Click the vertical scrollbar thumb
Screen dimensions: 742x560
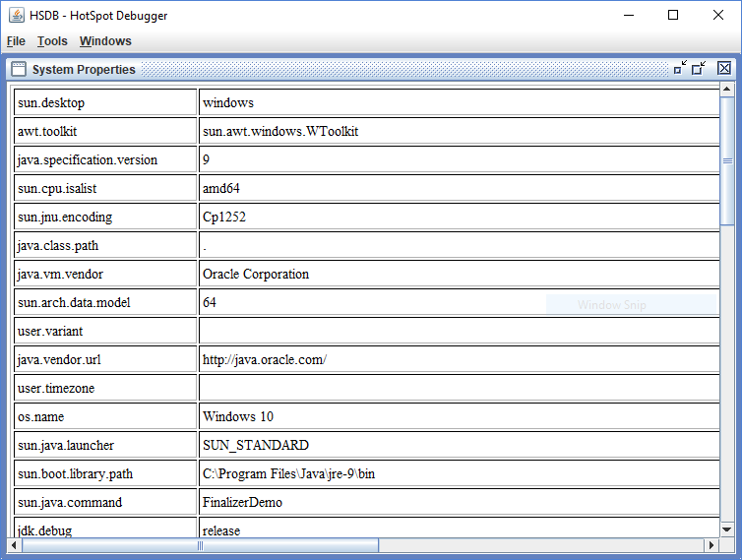(x=727, y=159)
